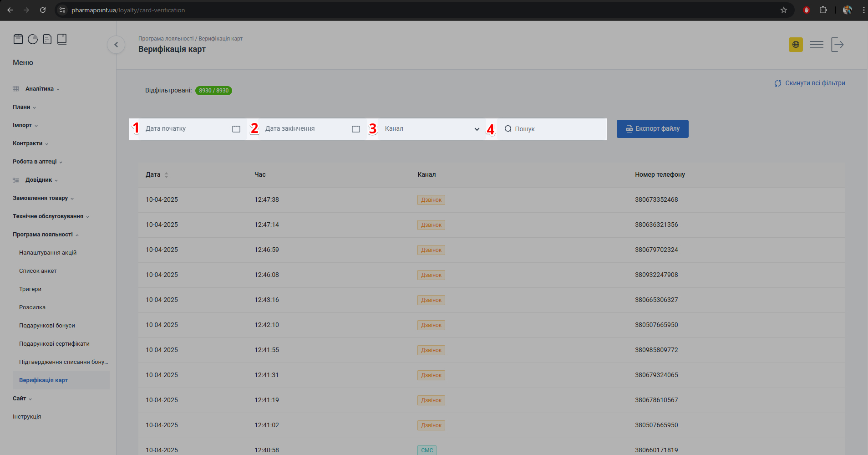The height and width of the screenshot is (455, 868).
Task: Click the logout arrow icon
Action: click(837, 45)
